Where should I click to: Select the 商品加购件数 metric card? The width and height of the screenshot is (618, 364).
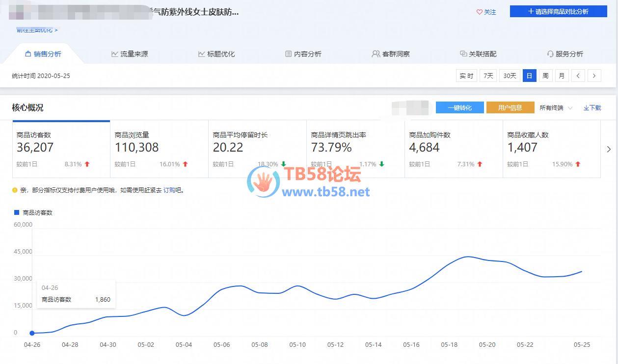point(453,149)
